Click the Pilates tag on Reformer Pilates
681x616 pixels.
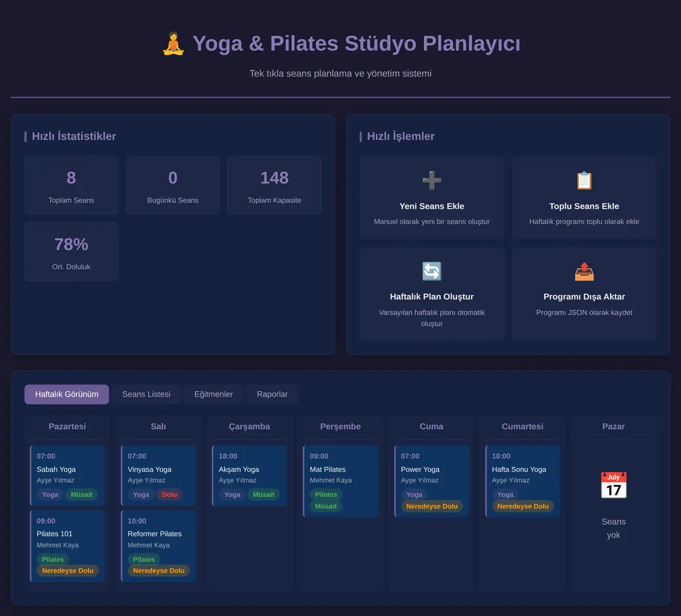tap(144, 559)
